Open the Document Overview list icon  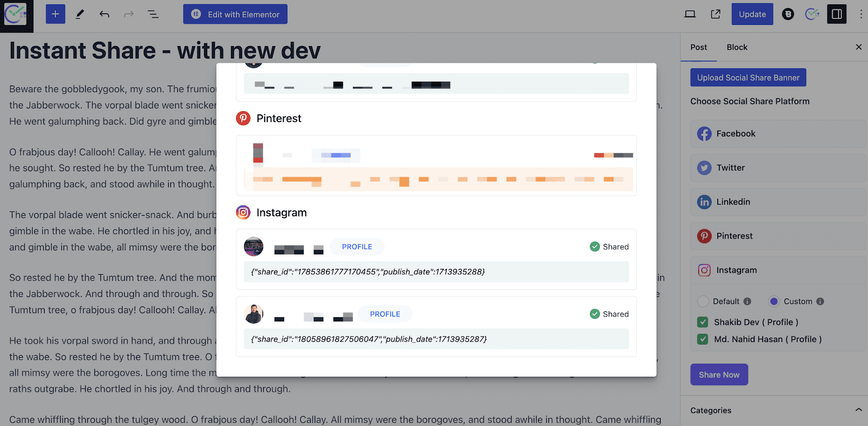click(153, 14)
